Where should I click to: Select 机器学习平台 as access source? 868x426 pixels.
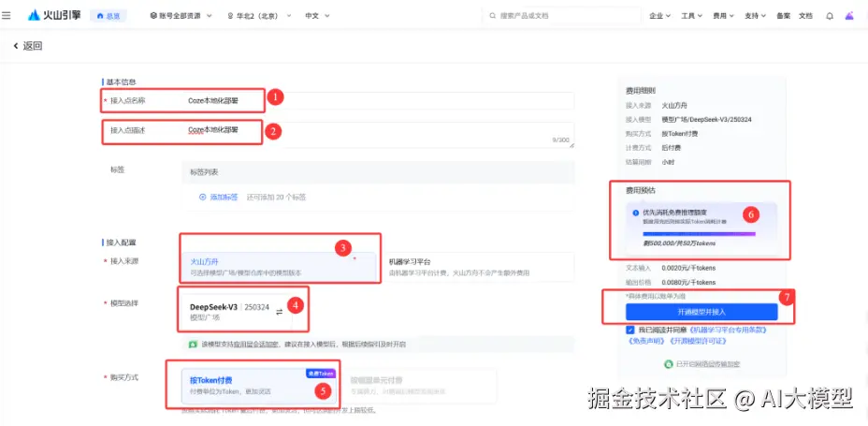[480, 267]
